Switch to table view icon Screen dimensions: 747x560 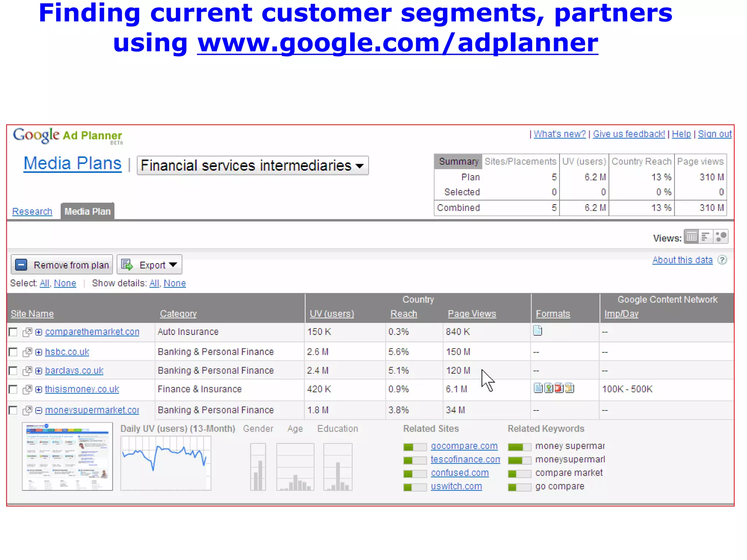691,237
